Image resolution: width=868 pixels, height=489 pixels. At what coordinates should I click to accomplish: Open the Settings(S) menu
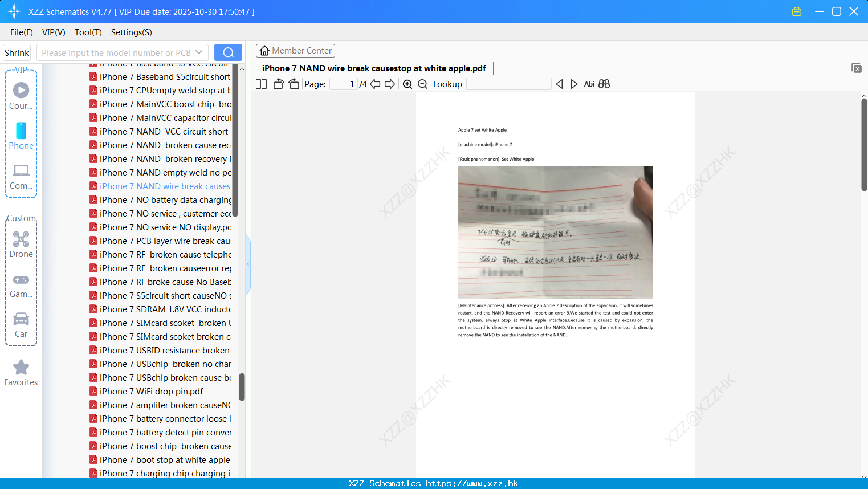click(132, 32)
